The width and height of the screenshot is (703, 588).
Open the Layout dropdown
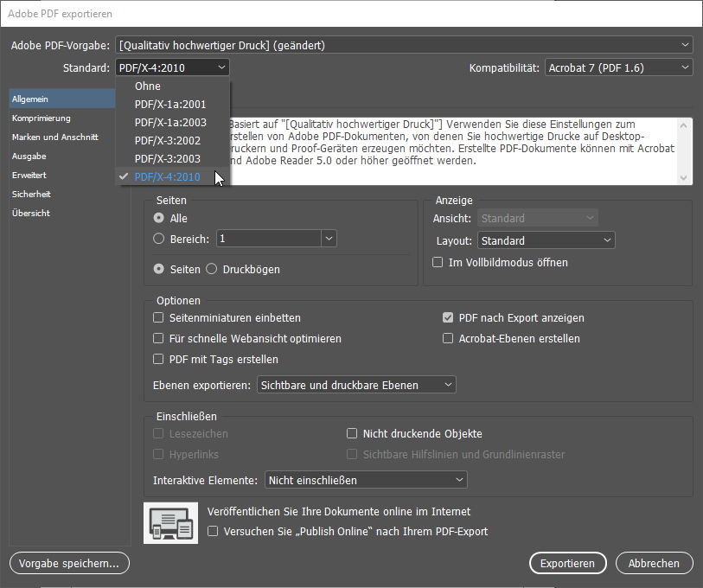546,240
